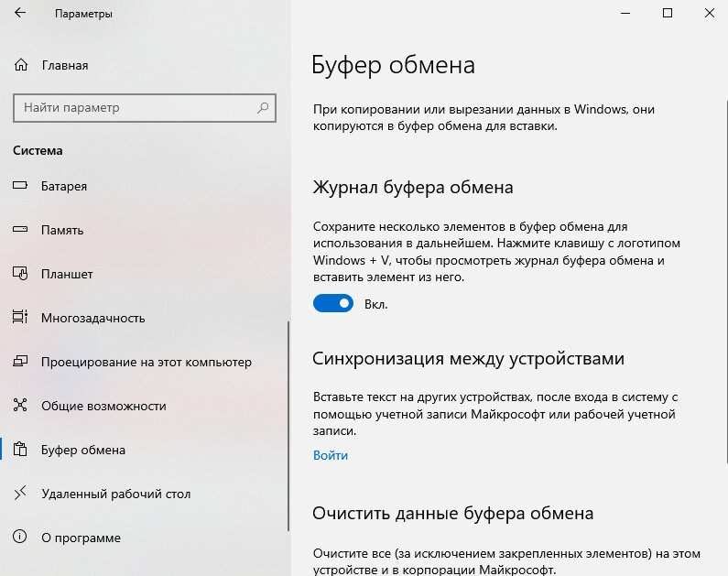Open Проецирование на этот компьютер
Image resolution: width=728 pixels, height=576 pixels.
[x=147, y=362]
